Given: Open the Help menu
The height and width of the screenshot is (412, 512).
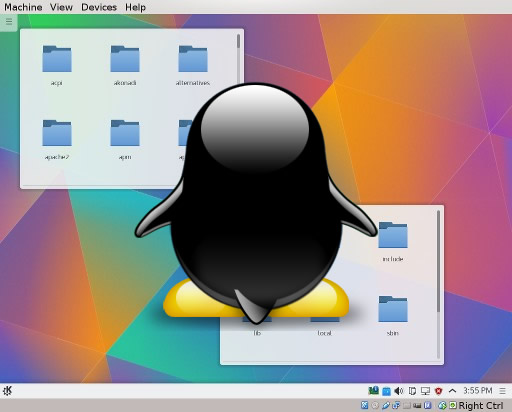Looking at the screenshot, I should point(135,7).
